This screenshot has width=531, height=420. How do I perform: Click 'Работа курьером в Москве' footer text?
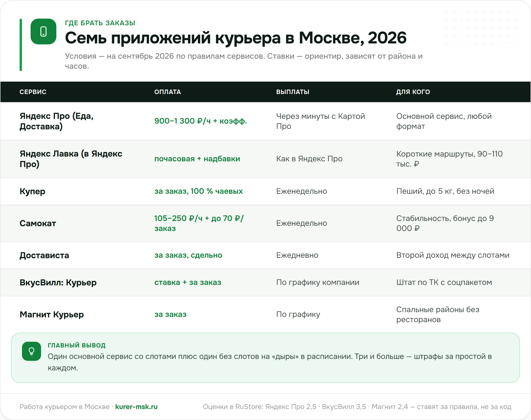(x=64, y=407)
